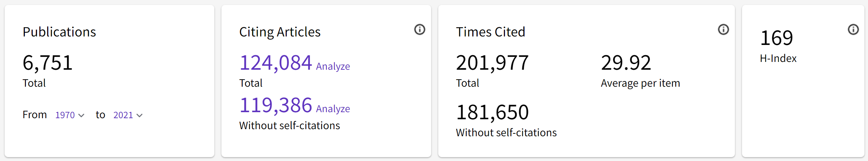Screen dimensions: 868x161
Task: Select the 201,977 total times cited value
Action: pos(492,63)
